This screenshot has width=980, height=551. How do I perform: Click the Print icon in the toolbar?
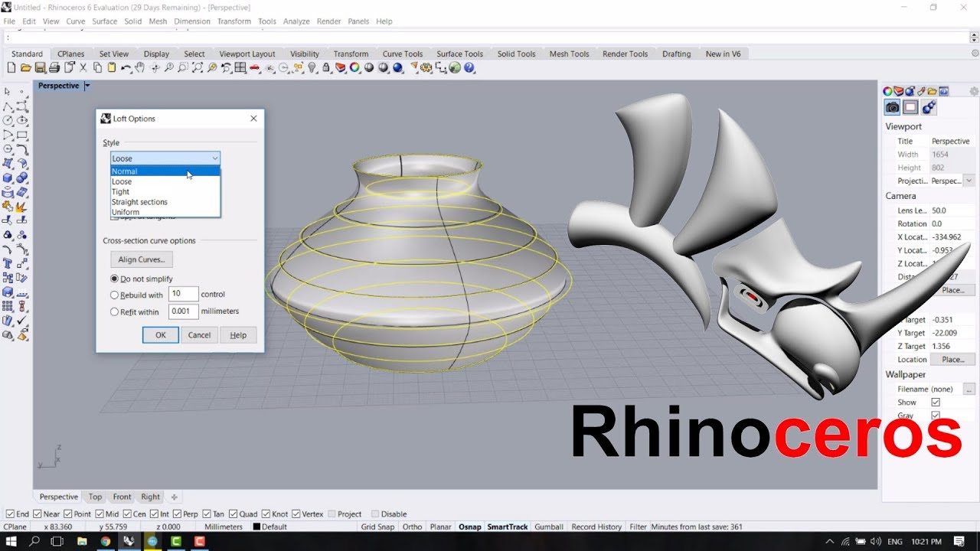pyautogui.click(x=54, y=67)
